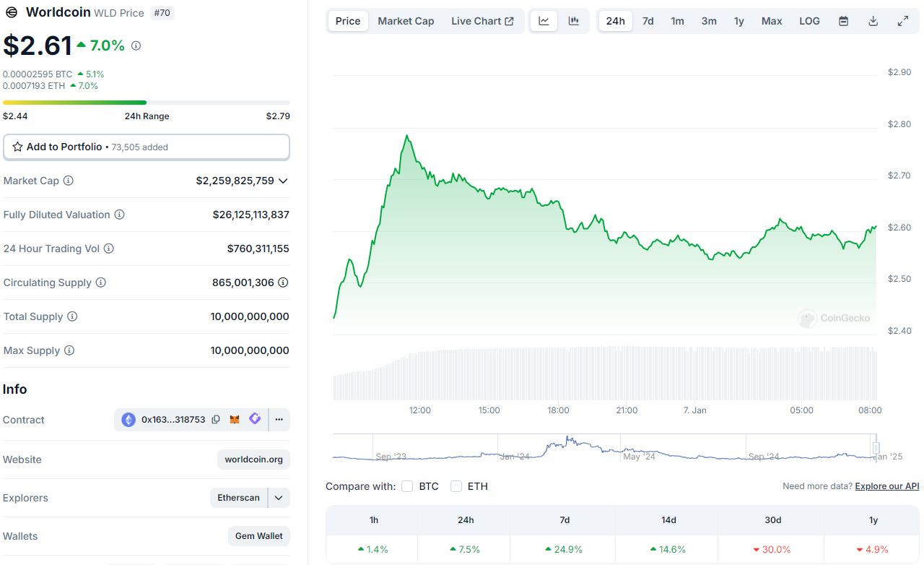Click the 24h Range progress bar

pos(147,103)
